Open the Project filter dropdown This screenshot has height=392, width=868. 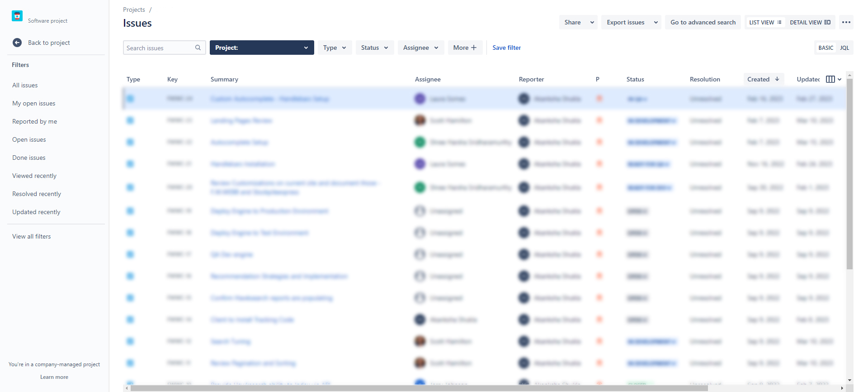(262, 48)
